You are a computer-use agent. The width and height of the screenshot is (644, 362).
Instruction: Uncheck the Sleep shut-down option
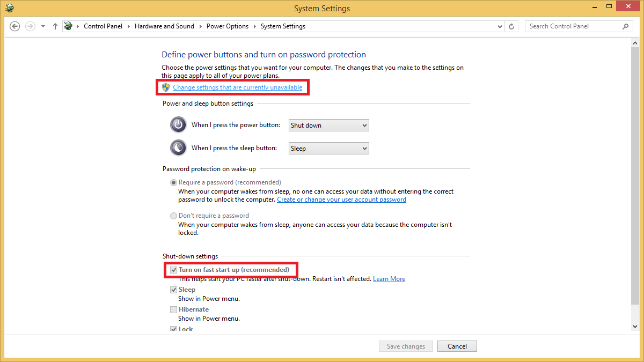coord(173,289)
